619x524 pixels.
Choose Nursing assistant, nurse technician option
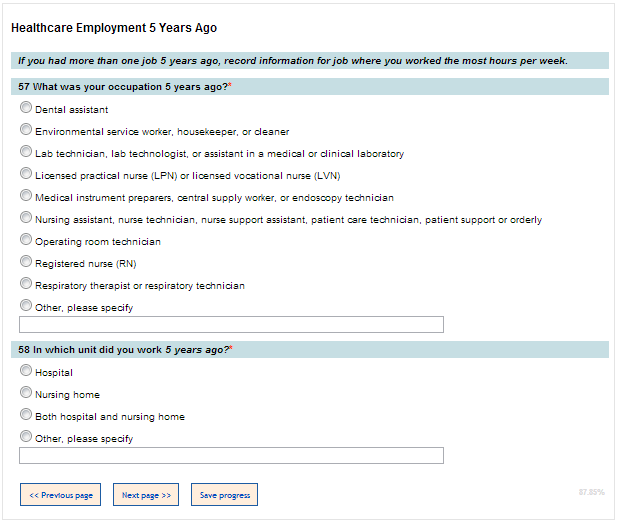[26, 218]
